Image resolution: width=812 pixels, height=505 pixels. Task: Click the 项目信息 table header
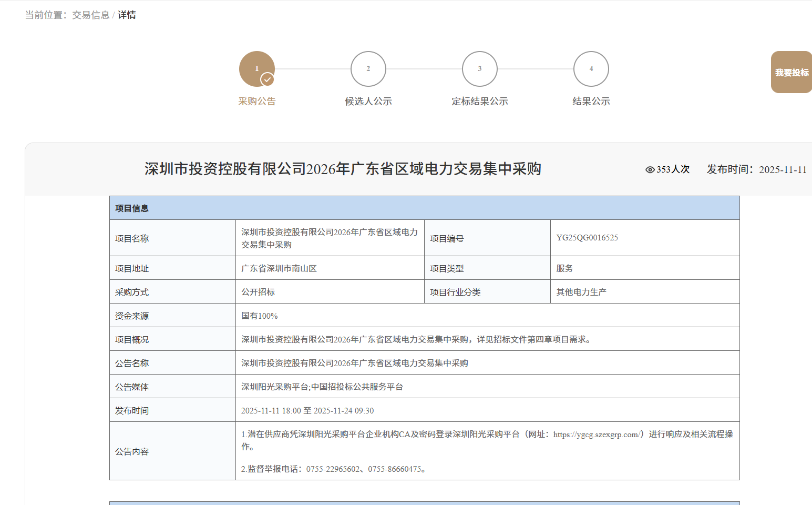(x=132, y=208)
